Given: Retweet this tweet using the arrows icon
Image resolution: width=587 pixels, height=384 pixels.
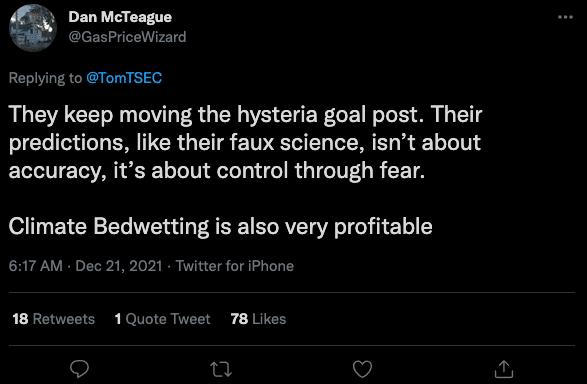Looking at the screenshot, I should click(x=221, y=369).
